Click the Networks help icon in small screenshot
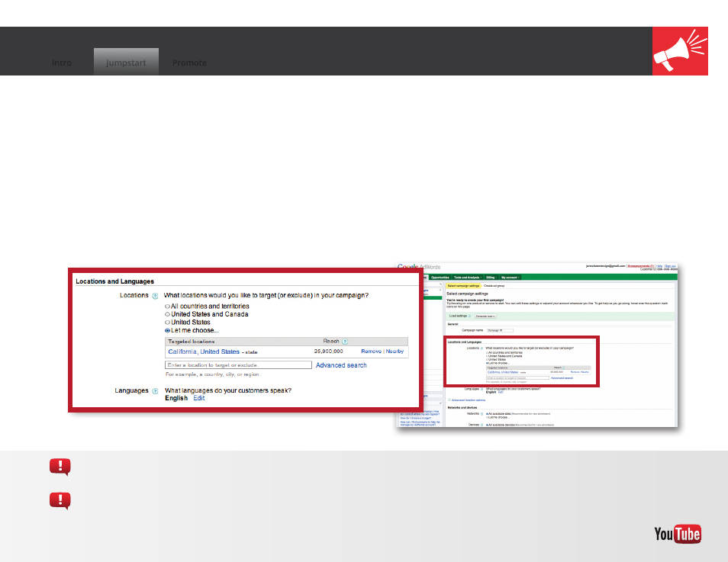The image size is (728, 562). click(482, 413)
